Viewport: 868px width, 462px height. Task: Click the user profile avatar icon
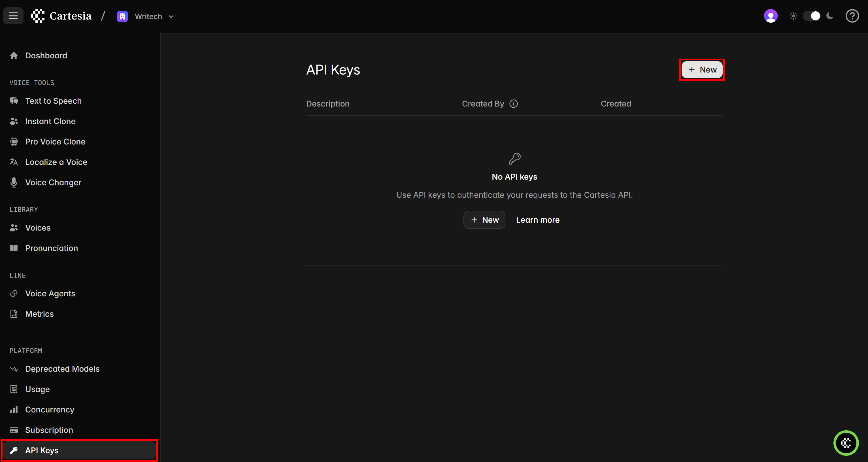(x=770, y=16)
